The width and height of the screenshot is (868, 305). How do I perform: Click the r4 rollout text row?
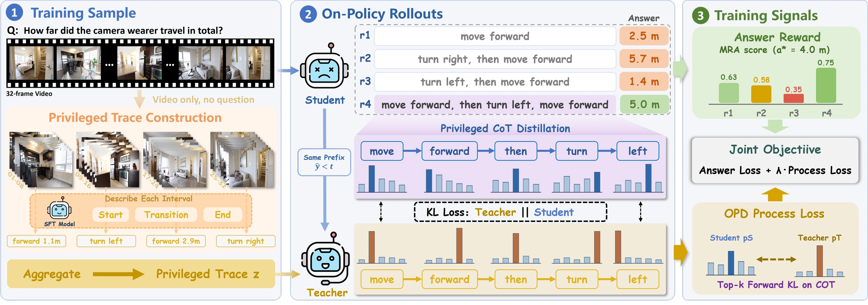(x=495, y=105)
